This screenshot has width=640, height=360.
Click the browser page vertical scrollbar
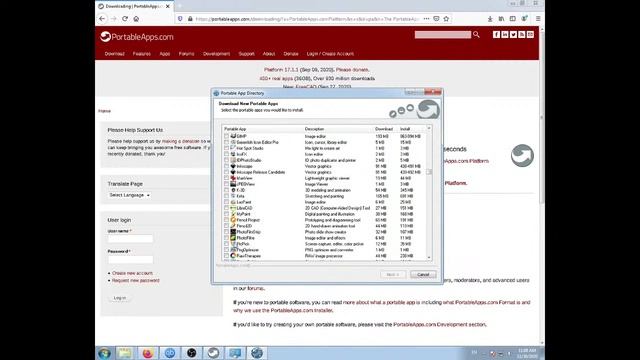(x=542, y=117)
